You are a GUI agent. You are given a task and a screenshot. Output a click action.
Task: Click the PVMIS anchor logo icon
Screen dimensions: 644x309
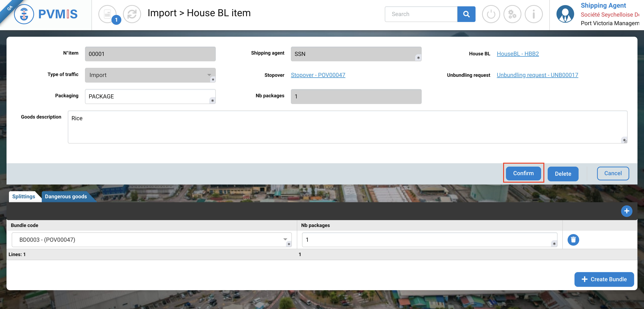pyautogui.click(x=24, y=14)
